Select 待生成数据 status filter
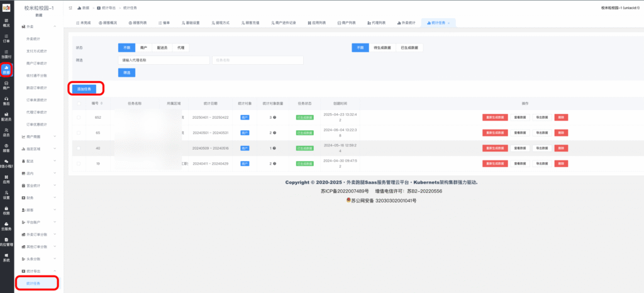Viewport: 644px width, 293px height. point(382,48)
